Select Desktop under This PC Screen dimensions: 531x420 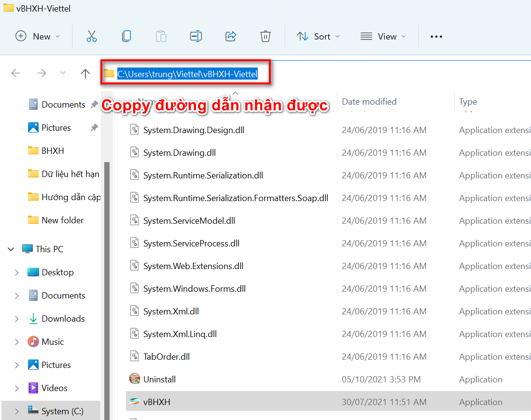pos(57,272)
